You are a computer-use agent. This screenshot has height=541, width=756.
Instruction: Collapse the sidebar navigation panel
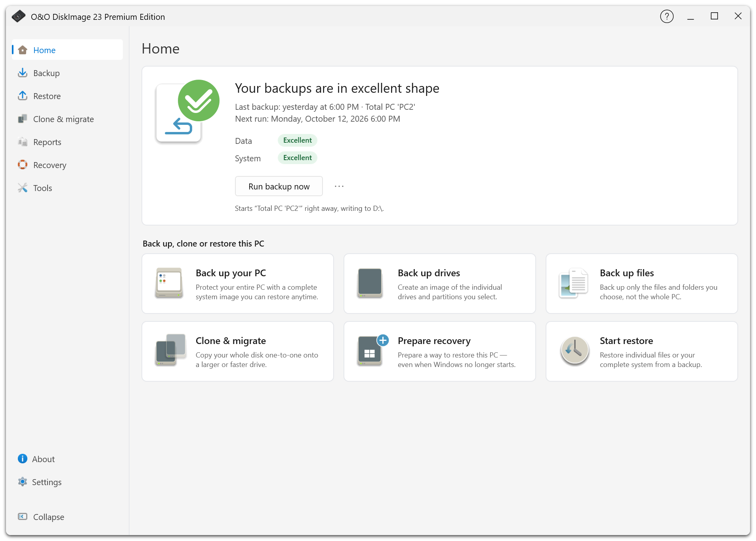[41, 517]
